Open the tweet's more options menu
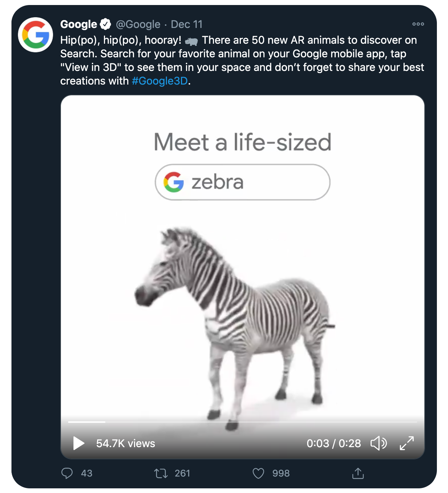Image resolution: width=448 pixels, height=493 pixels. pos(418,24)
